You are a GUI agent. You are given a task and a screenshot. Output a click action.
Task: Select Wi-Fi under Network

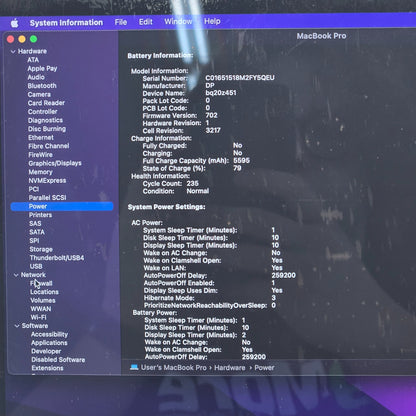click(x=38, y=317)
